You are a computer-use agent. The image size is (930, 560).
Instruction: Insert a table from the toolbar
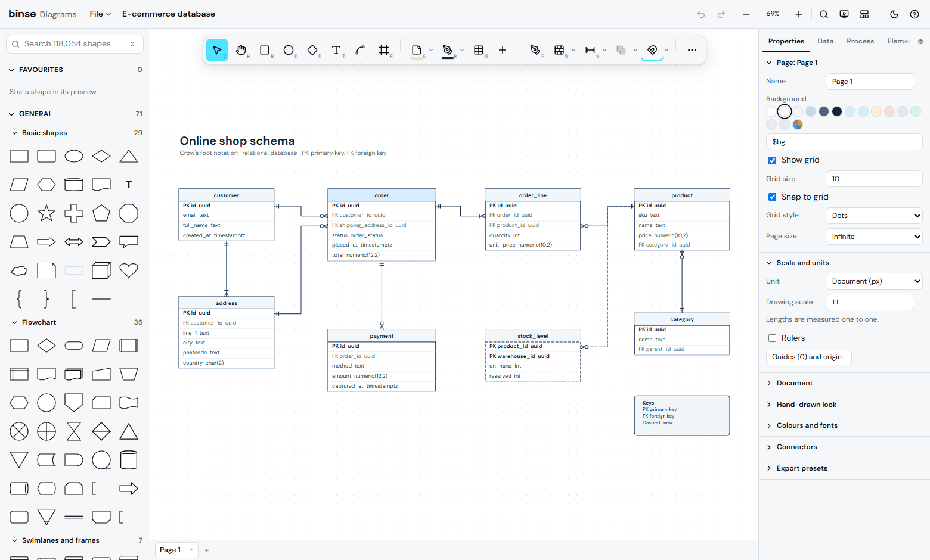pos(479,50)
